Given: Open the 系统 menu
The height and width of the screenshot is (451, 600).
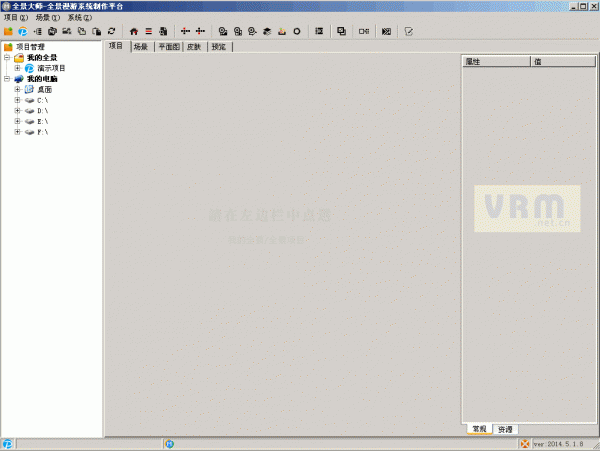Looking at the screenshot, I should tap(80, 18).
